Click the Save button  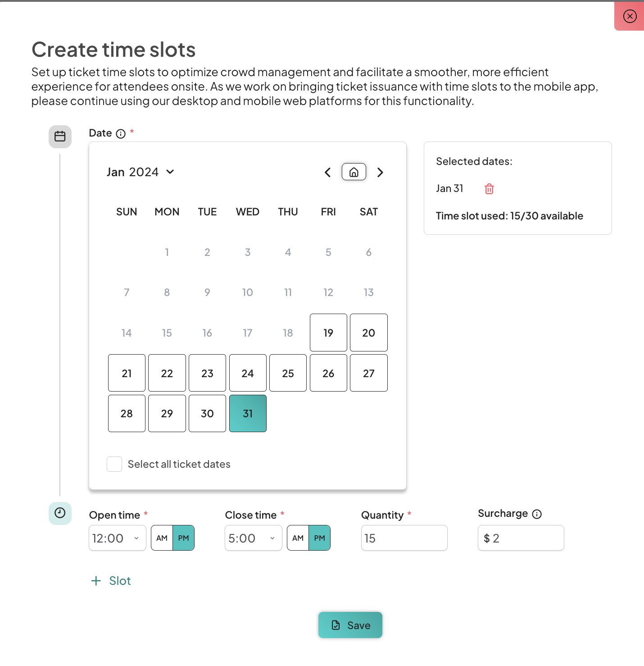[350, 625]
